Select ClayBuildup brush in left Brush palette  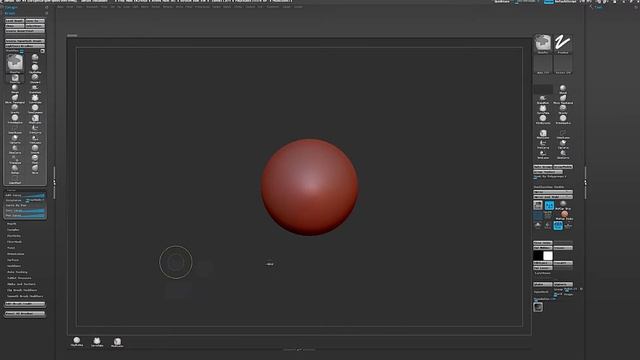[x=35, y=68]
